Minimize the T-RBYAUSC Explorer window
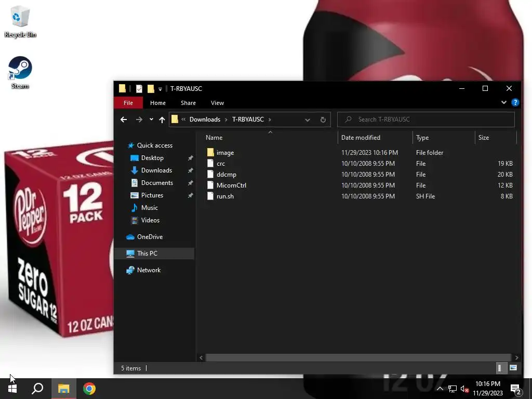Image resolution: width=532 pixels, height=399 pixels. (462, 88)
